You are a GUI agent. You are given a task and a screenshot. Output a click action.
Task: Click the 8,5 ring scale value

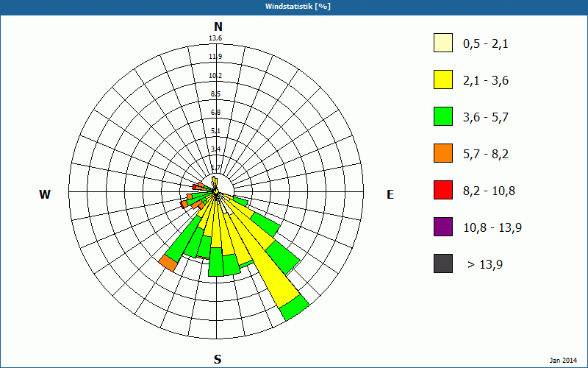[x=215, y=94]
